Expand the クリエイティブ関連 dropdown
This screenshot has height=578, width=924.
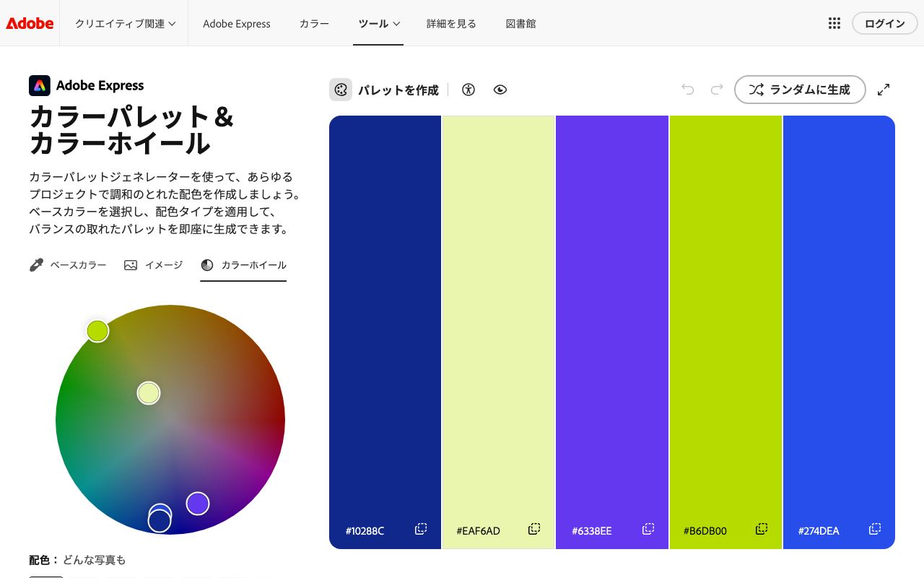pyautogui.click(x=125, y=23)
